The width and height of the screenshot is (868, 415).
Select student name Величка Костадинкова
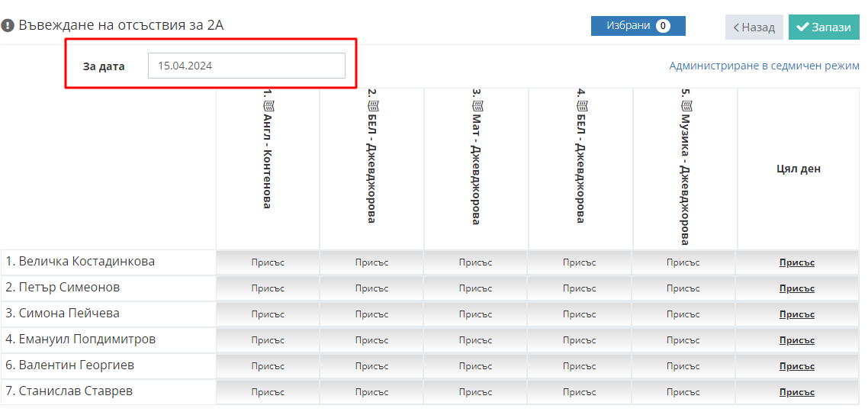[x=80, y=262]
